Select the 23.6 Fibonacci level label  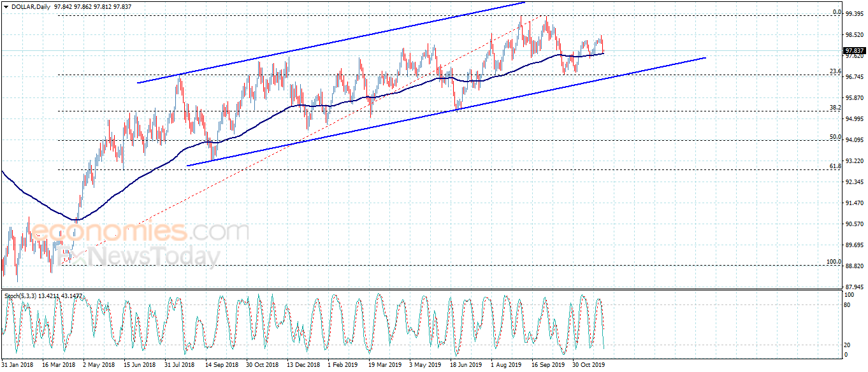(835, 72)
